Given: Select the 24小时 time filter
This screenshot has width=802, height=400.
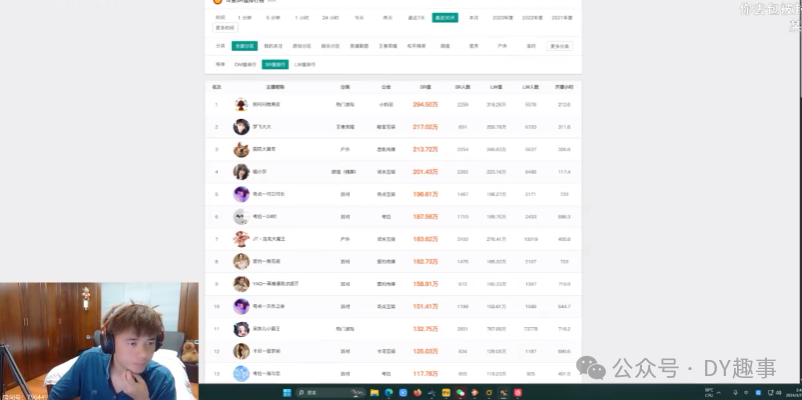Looking at the screenshot, I should (x=330, y=18).
